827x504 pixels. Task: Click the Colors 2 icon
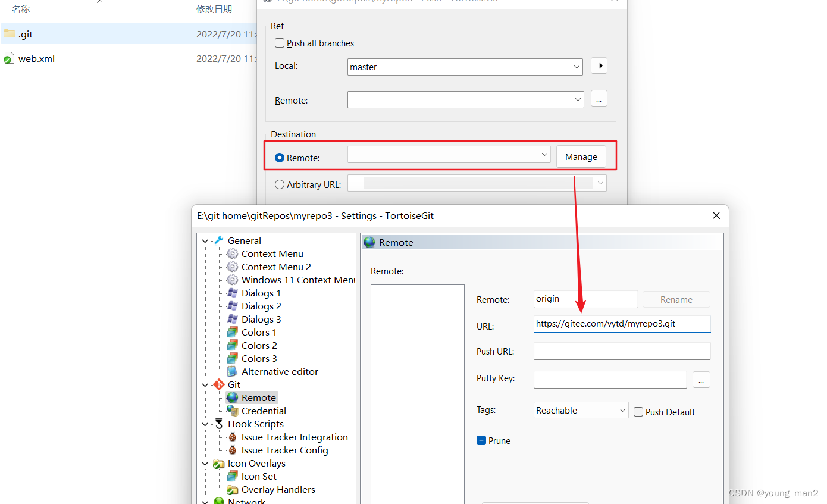tap(233, 345)
